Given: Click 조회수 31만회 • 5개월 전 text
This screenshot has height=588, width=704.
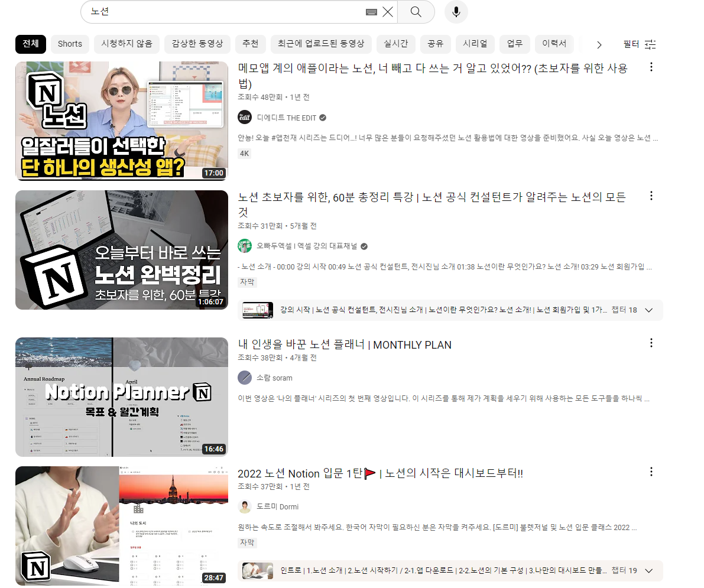Looking at the screenshot, I should point(277,226).
